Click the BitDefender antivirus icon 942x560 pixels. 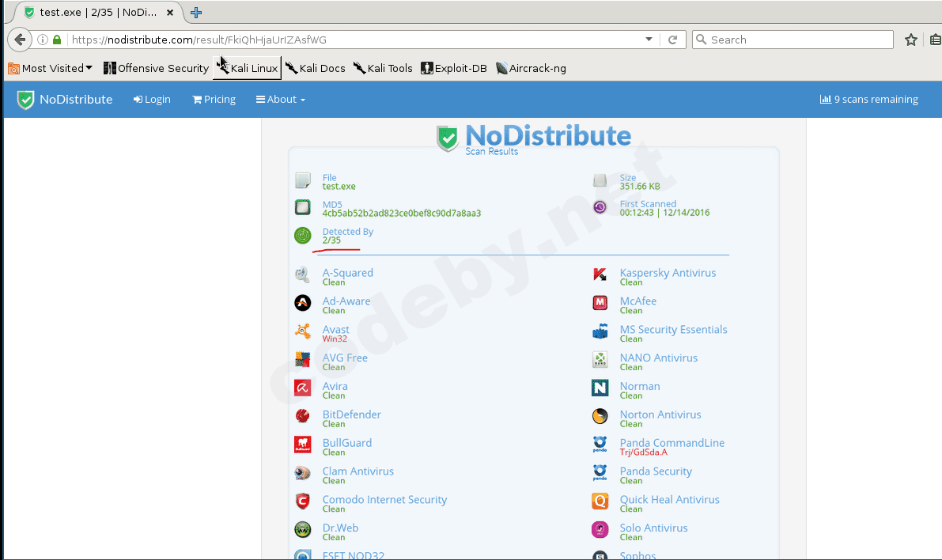click(303, 416)
